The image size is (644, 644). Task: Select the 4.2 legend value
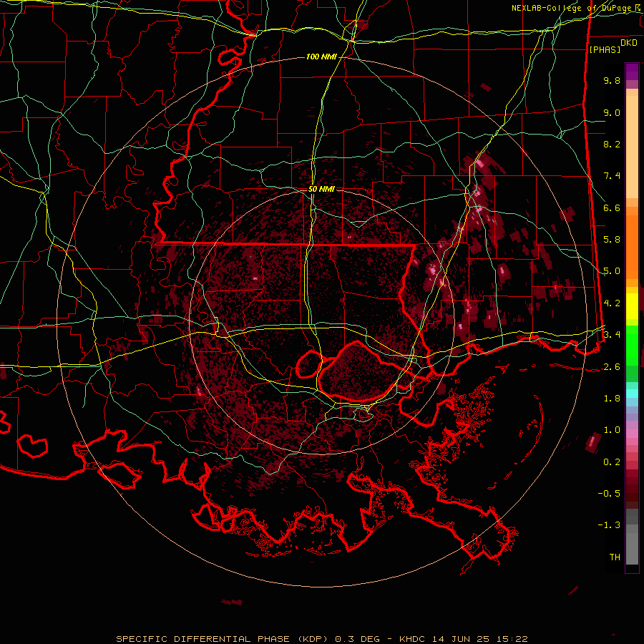pos(612,303)
